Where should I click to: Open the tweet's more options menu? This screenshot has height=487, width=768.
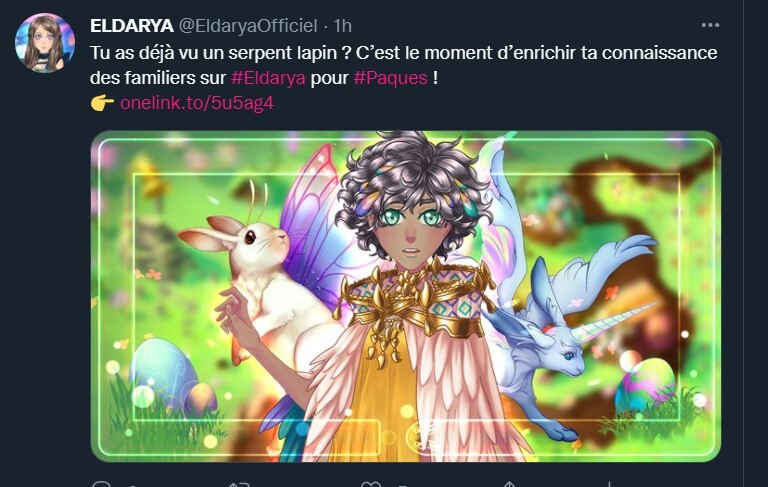click(710, 25)
